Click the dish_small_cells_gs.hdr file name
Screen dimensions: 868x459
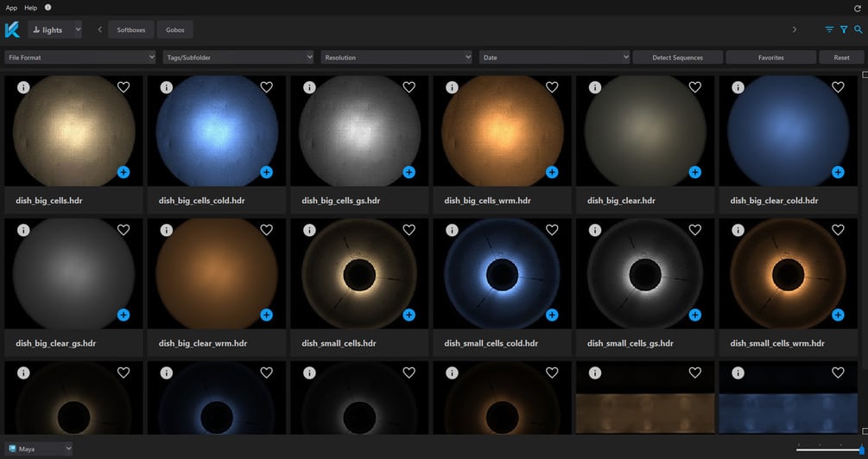630,344
